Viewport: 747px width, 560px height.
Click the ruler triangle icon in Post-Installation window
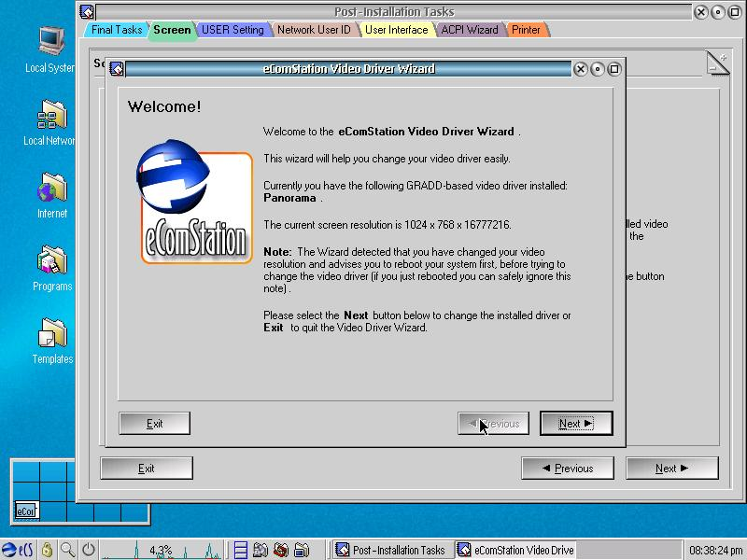(718, 63)
